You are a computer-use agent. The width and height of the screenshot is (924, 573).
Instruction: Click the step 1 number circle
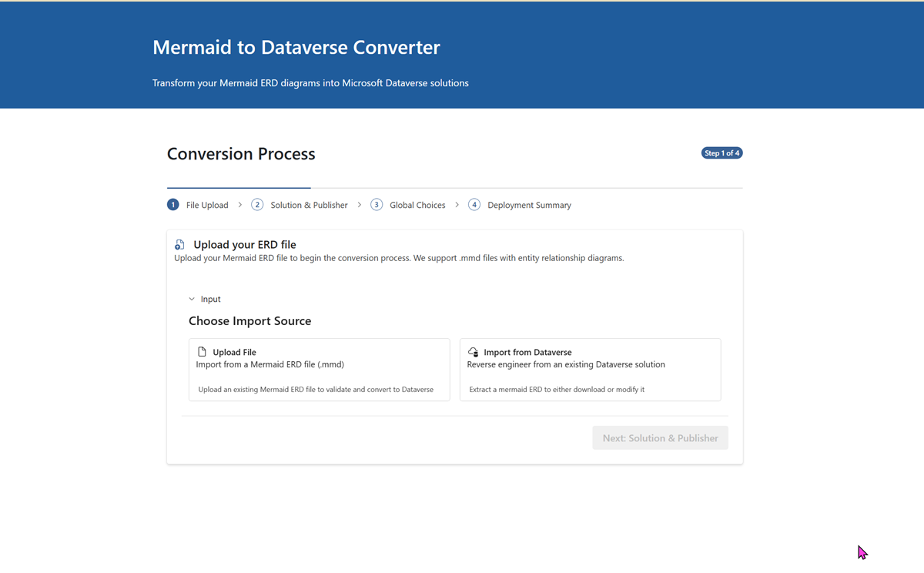172,205
